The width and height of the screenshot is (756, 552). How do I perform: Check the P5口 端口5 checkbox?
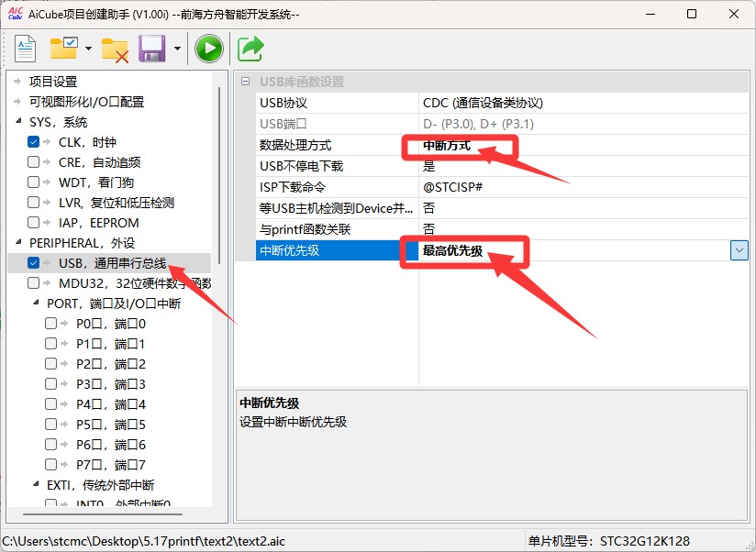[x=50, y=425]
